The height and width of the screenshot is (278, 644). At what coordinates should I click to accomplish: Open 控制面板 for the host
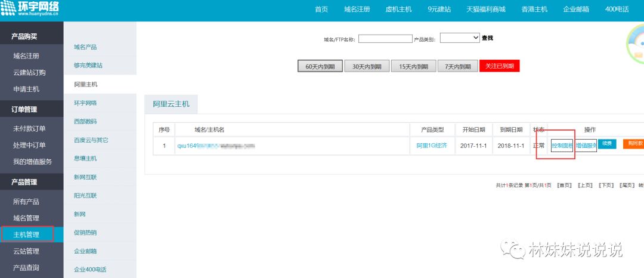pos(562,146)
